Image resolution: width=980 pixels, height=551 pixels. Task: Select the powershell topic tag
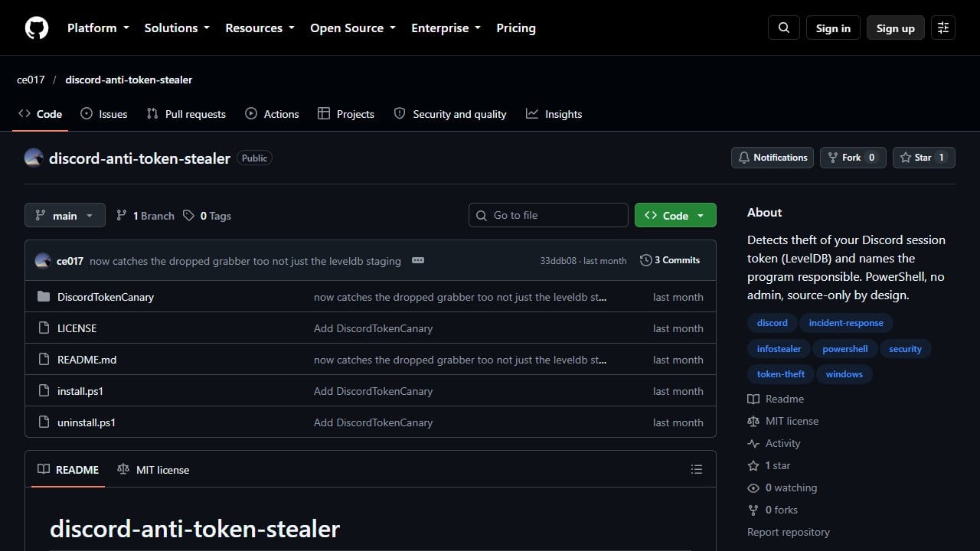pos(845,348)
